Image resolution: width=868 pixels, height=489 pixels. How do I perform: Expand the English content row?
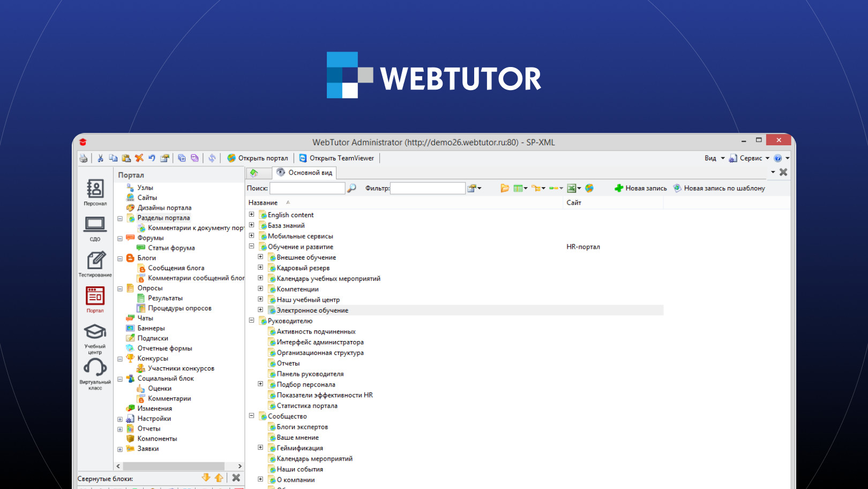coord(251,214)
